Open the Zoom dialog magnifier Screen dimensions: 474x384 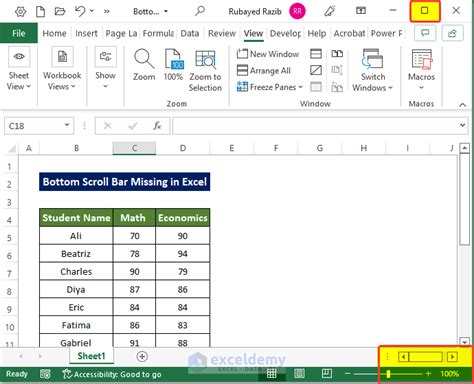click(144, 65)
